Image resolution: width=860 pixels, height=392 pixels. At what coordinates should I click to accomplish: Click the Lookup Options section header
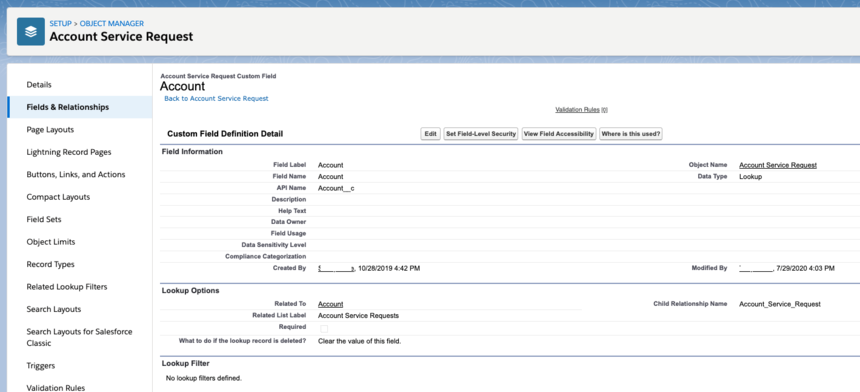[x=190, y=291]
